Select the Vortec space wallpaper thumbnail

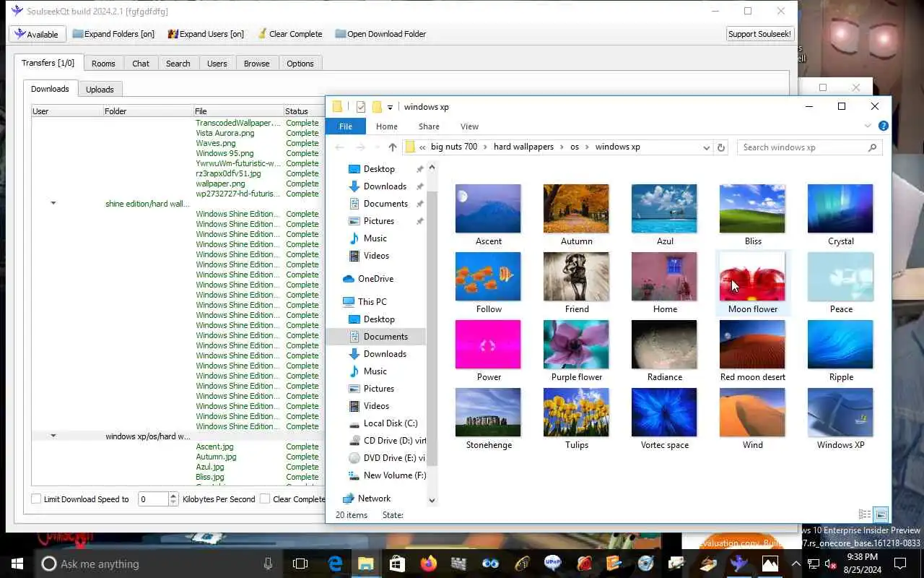pyautogui.click(x=664, y=413)
